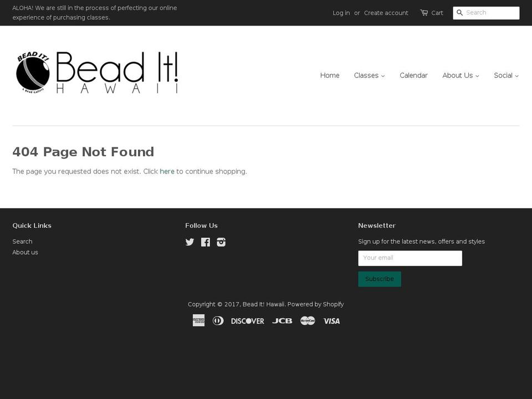Expand the Classes dropdown menu
Image resolution: width=532 pixels, height=399 pixels.
369,75
